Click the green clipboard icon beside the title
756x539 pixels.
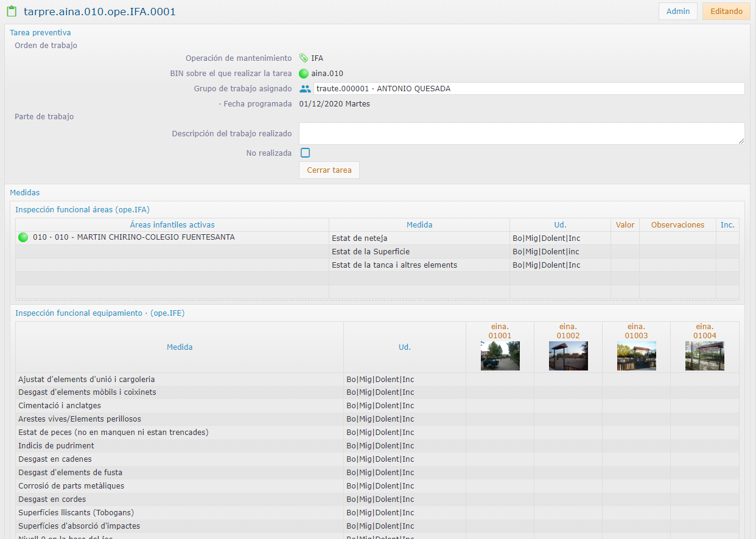(x=11, y=11)
